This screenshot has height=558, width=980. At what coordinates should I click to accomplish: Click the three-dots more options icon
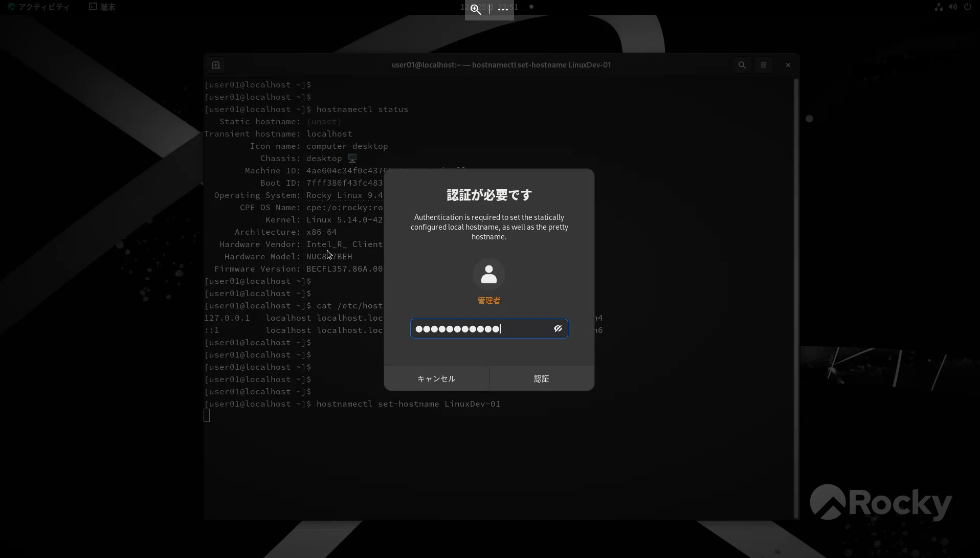(x=503, y=10)
